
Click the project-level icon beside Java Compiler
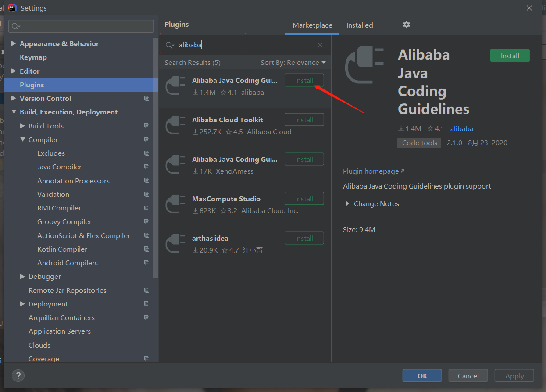(x=147, y=167)
